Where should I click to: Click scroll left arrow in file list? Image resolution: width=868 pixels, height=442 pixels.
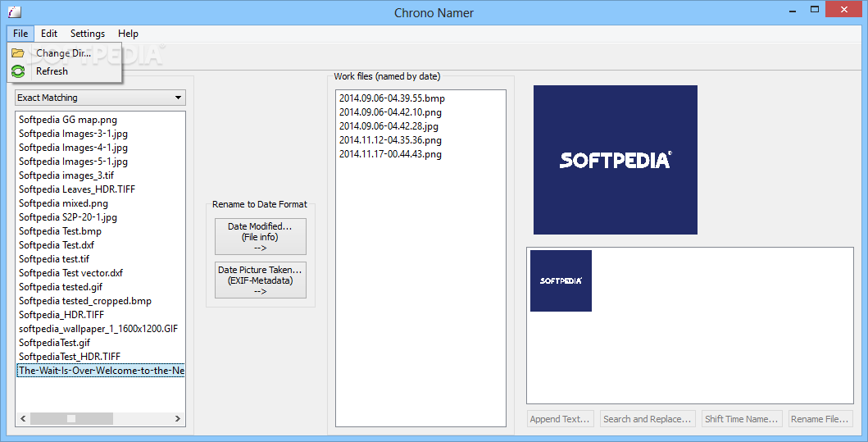[23, 419]
